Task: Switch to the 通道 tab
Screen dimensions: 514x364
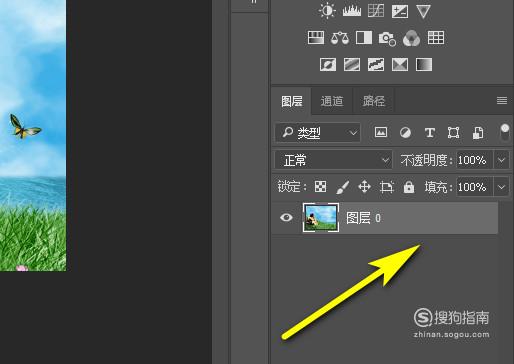Action: pyautogui.click(x=332, y=101)
